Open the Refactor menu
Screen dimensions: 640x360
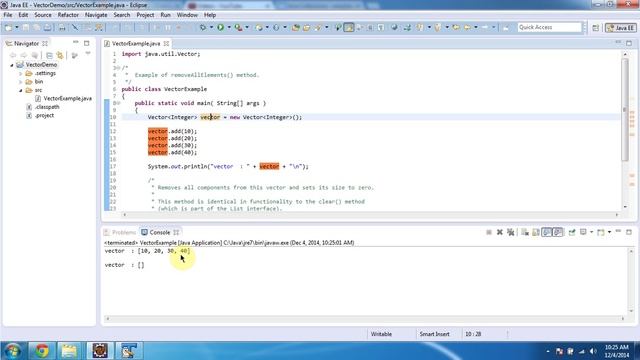[68, 15]
